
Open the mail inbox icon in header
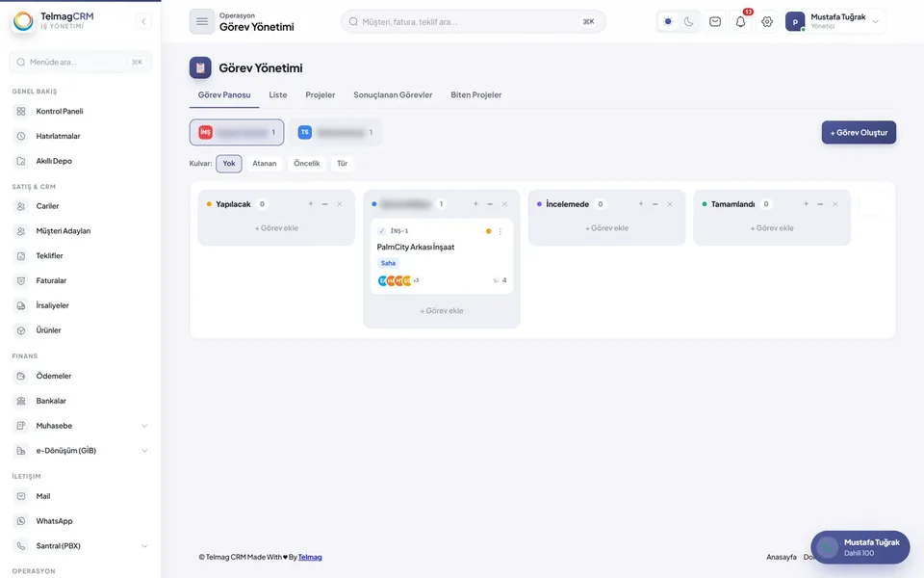(x=715, y=22)
